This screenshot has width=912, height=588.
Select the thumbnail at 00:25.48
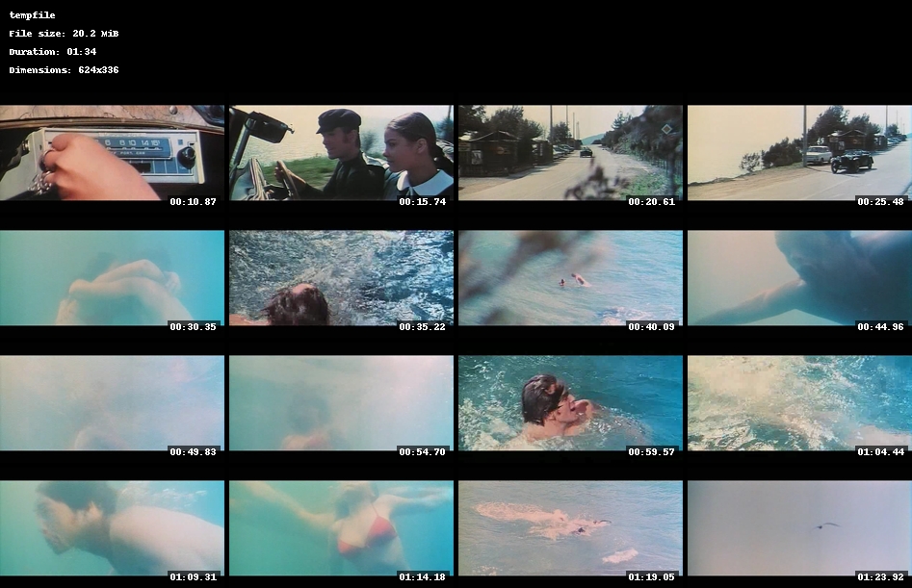[x=799, y=153]
